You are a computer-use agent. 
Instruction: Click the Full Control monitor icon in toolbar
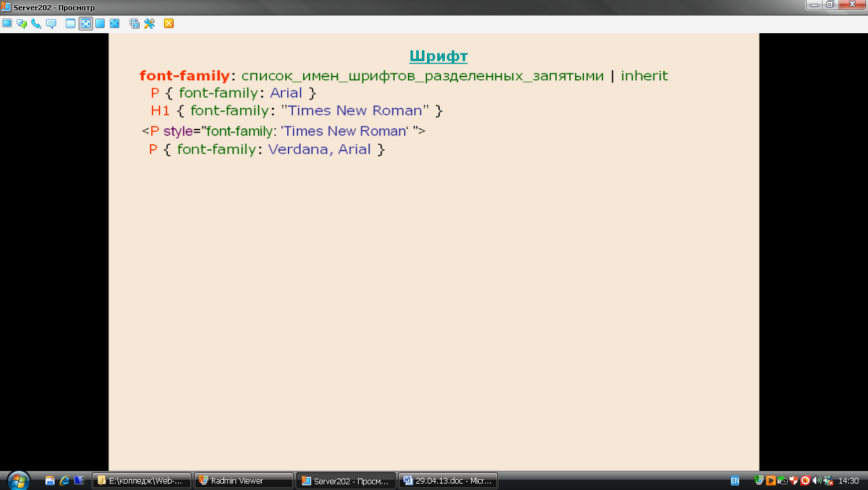point(7,24)
